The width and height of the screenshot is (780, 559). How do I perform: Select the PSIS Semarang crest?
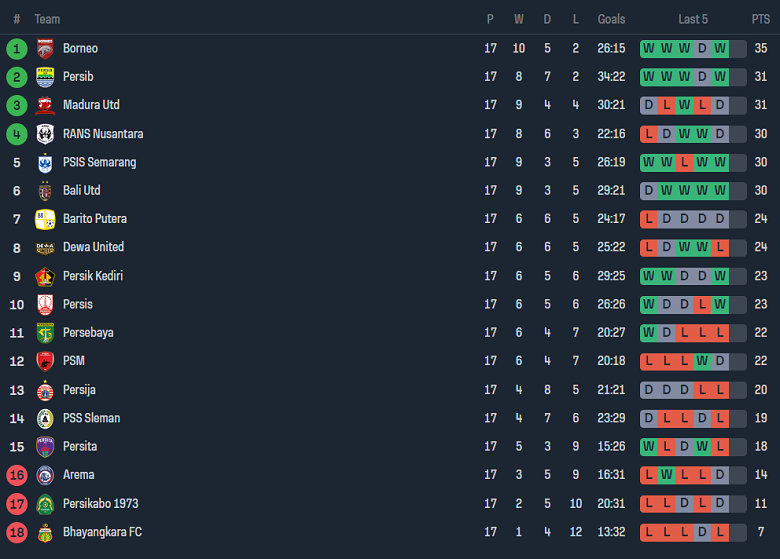pyautogui.click(x=45, y=162)
